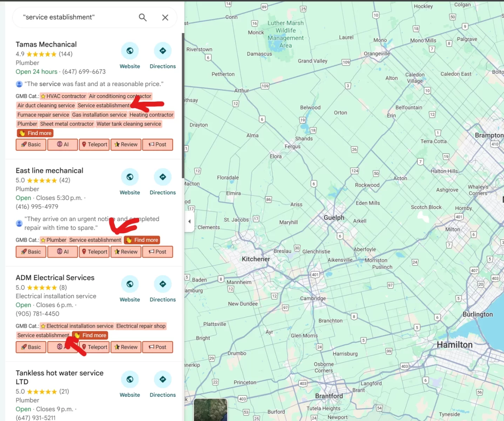
Task: Get directions to ADM Electrical Services
Action: [x=163, y=284]
